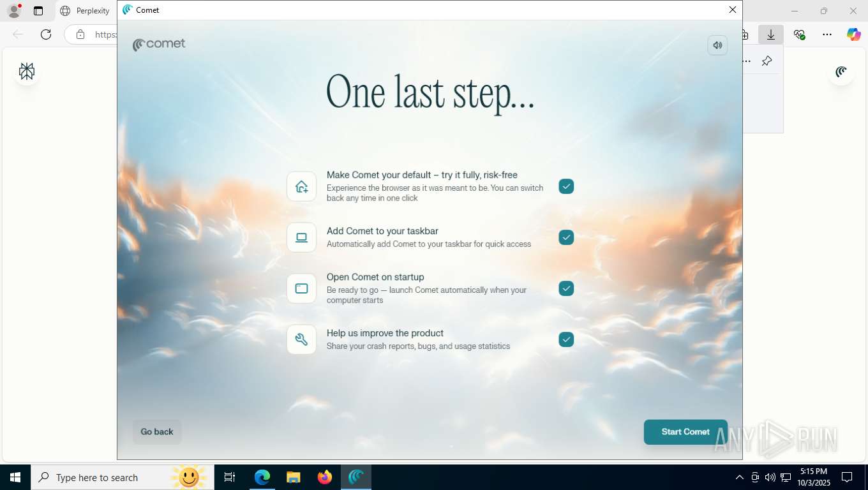
Task: Reload the page in Edge
Action: coord(46,34)
